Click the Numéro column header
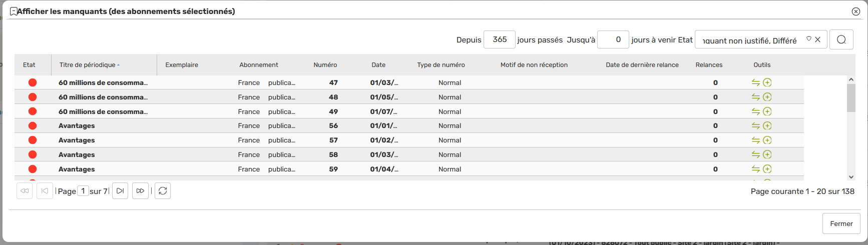Image resolution: width=868 pixels, height=245 pixels. [325, 65]
